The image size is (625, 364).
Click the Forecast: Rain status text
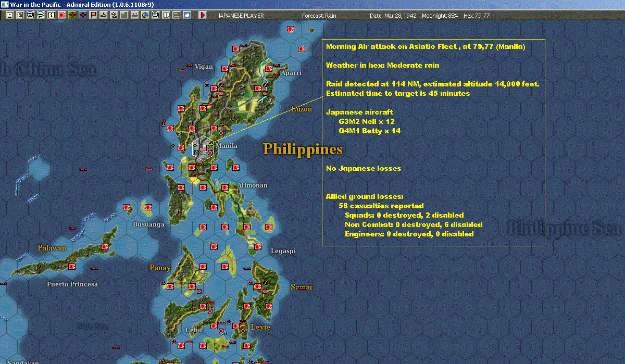coord(318,16)
